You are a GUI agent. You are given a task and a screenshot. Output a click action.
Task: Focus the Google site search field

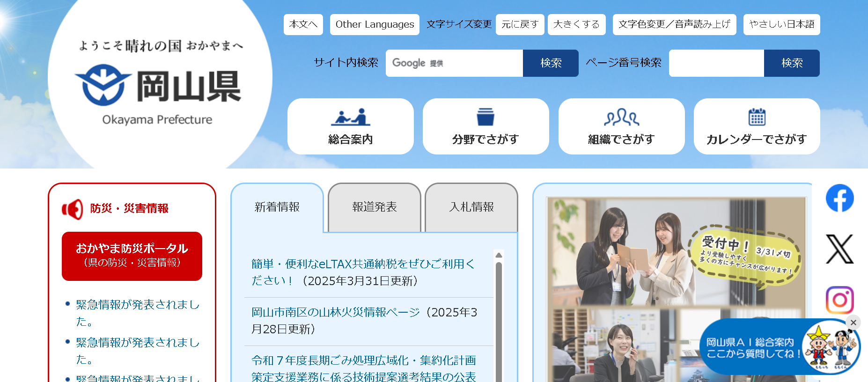click(x=454, y=63)
